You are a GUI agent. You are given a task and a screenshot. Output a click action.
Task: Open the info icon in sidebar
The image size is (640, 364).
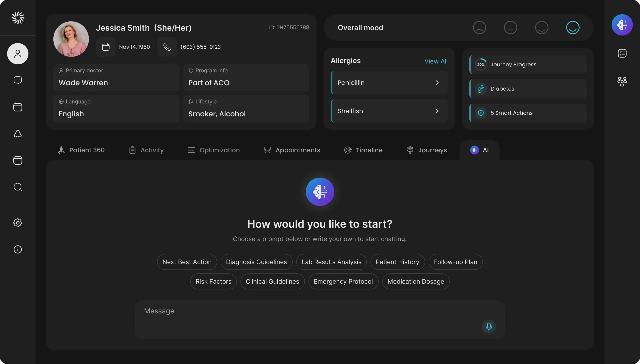(18, 249)
